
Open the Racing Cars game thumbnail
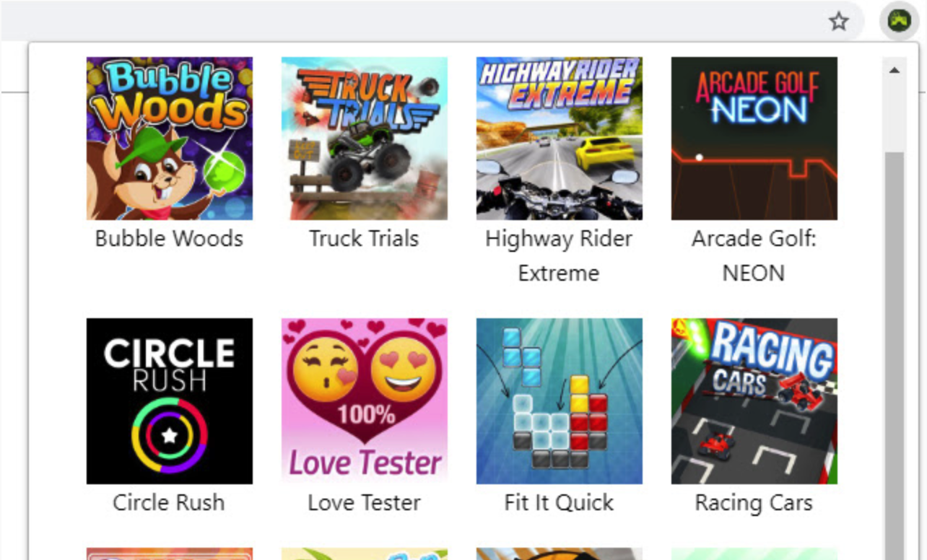(x=754, y=401)
